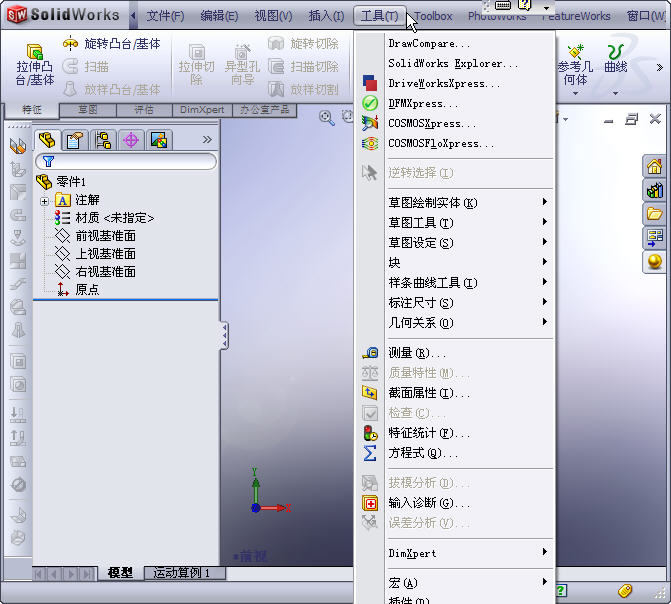Viewport: 671px width, 604px height.
Task: Choose DrawCompare from the tools menu
Action: 430,44
